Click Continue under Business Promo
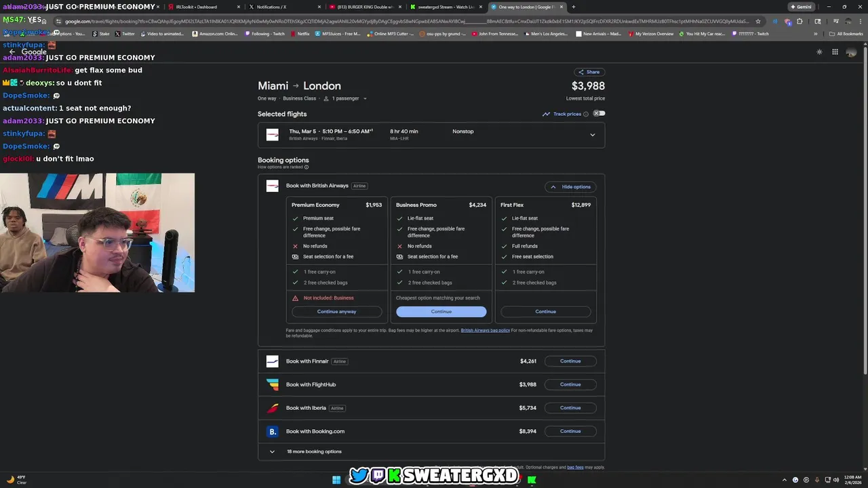The height and width of the screenshot is (488, 868). coord(441,312)
